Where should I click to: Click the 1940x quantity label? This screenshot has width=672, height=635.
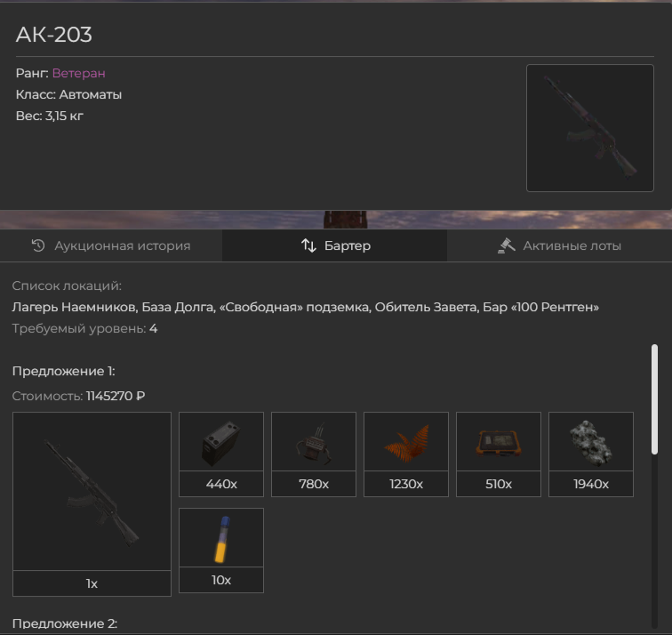pos(591,484)
